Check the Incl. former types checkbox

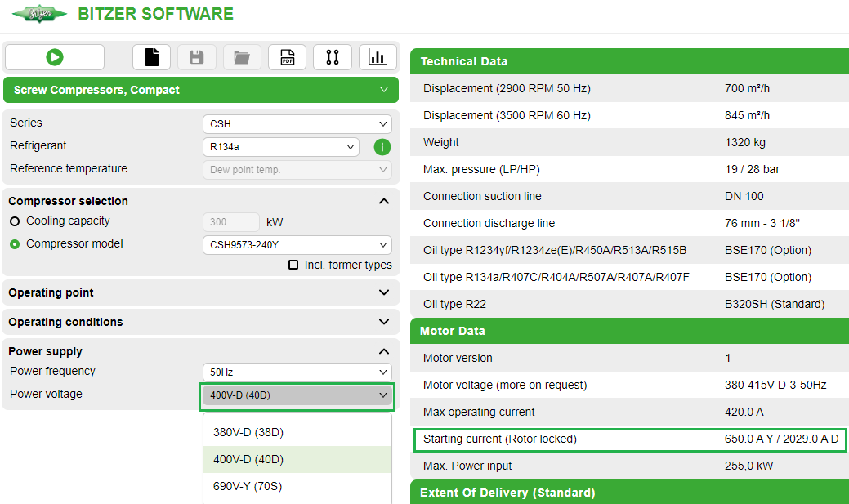point(293,265)
